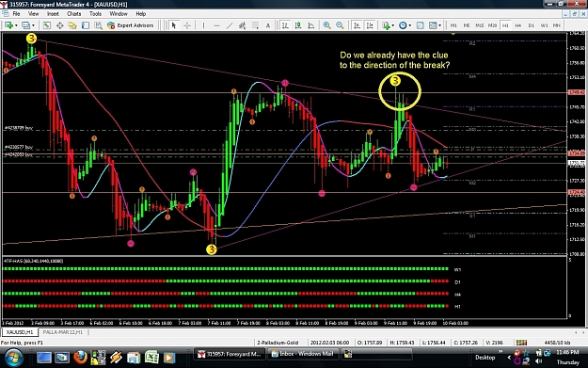The width and height of the screenshot is (588, 368).
Task: Expand the New Chart dropdown arrow
Action: [16, 25]
